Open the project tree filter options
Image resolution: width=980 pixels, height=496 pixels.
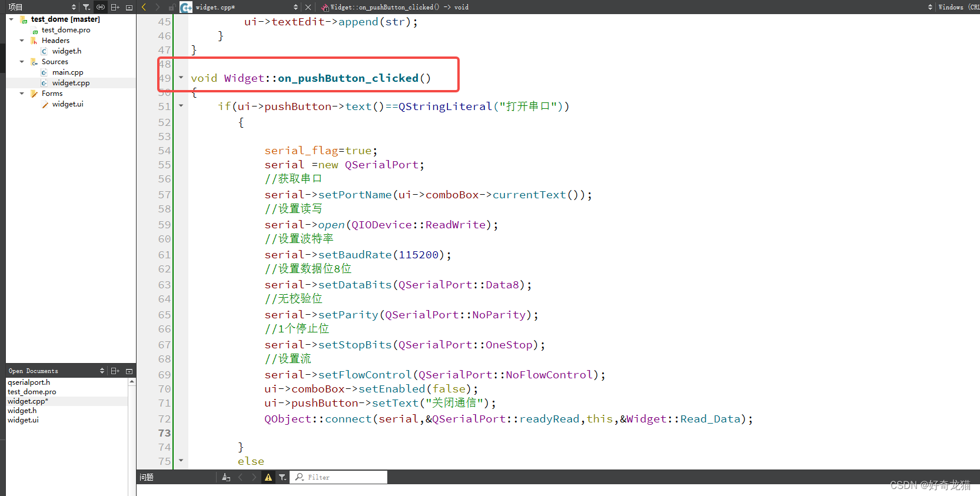(x=87, y=7)
